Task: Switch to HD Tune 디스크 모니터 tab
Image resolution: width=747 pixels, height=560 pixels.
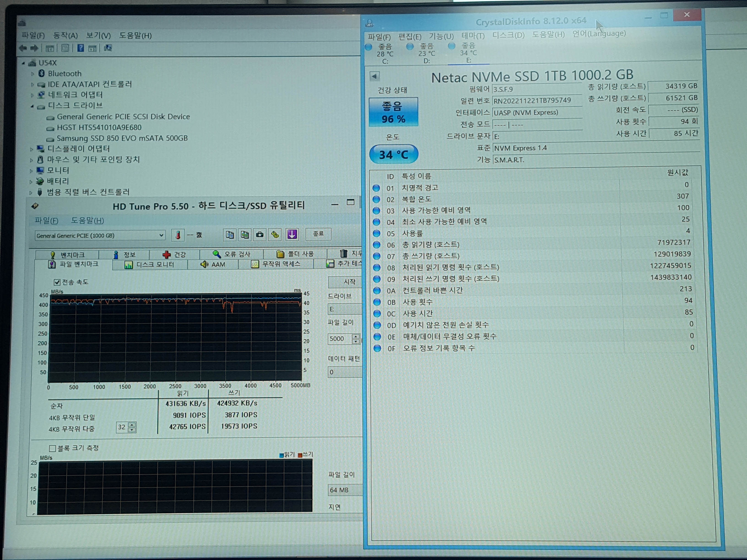Action: tap(150, 265)
